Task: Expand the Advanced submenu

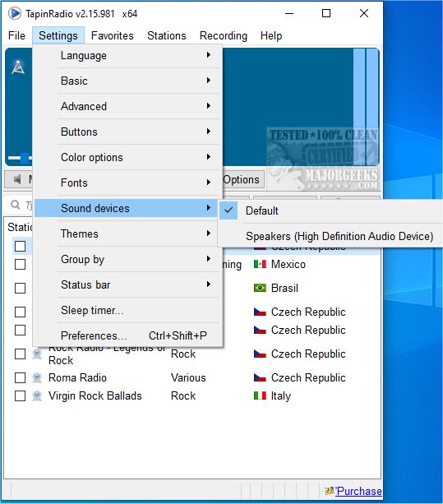Action: 127,106
